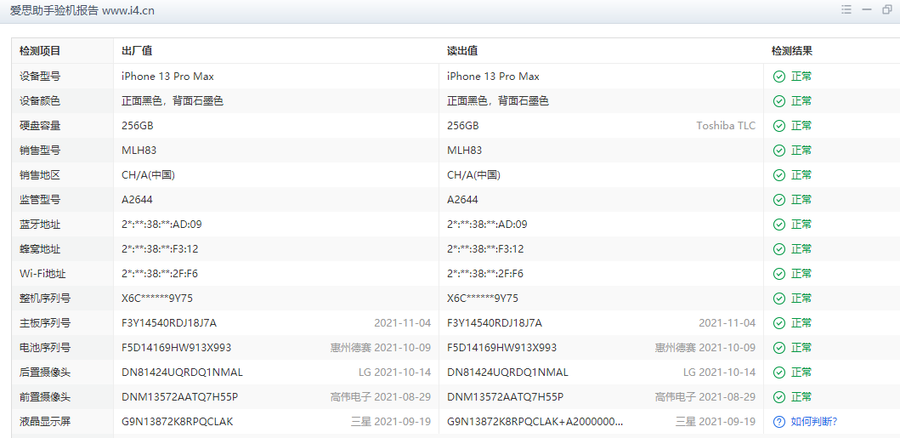Click the read-out 整机序列号 value
The image size is (900, 438).
pyautogui.click(x=482, y=298)
